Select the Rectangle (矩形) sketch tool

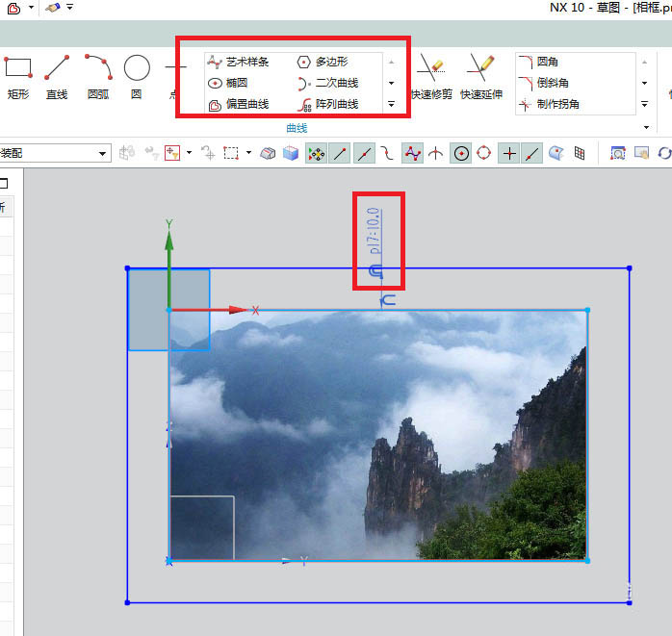18,76
